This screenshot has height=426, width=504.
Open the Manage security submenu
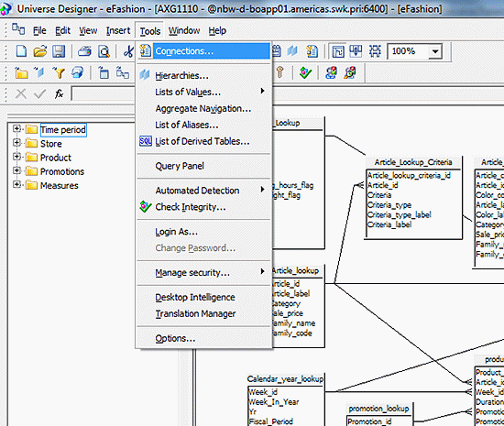click(x=203, y=272)
